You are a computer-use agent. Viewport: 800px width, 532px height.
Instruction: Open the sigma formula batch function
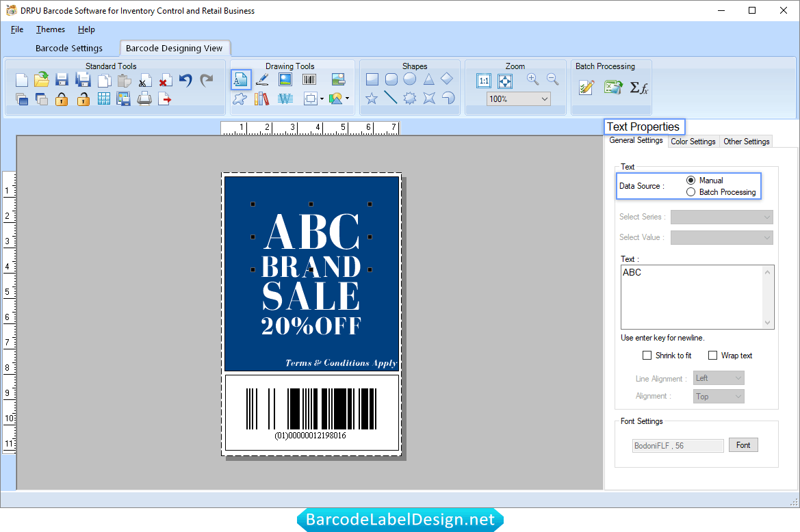point(638,88)
